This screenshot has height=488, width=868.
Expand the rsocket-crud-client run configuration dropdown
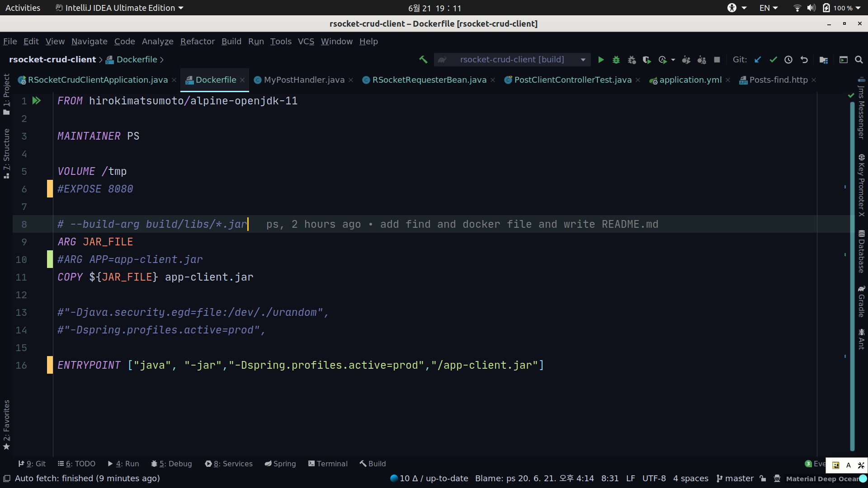point(583,60)
